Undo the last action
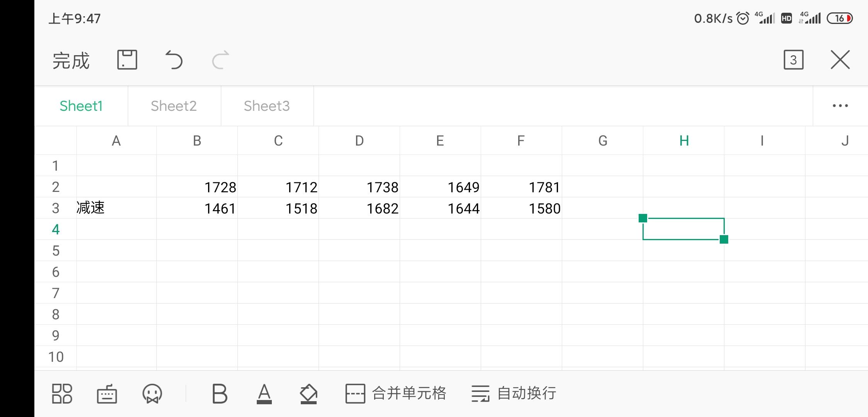 174,60
